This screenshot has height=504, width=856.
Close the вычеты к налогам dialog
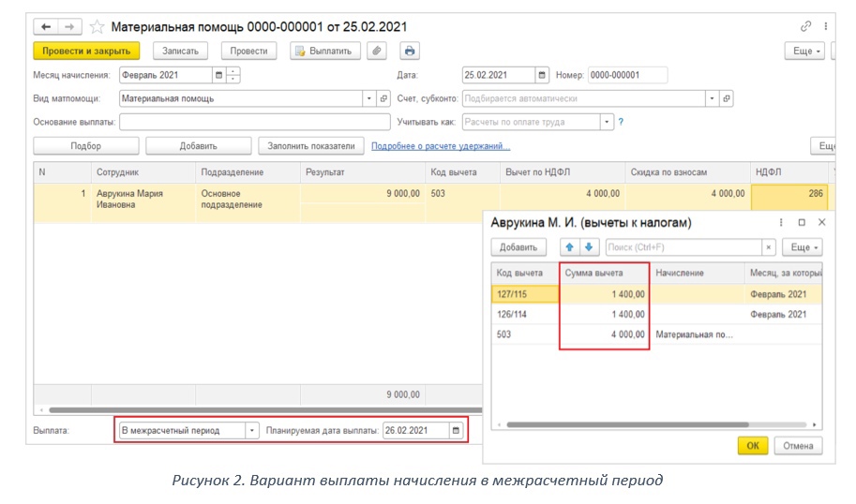(x=821, y=222)
